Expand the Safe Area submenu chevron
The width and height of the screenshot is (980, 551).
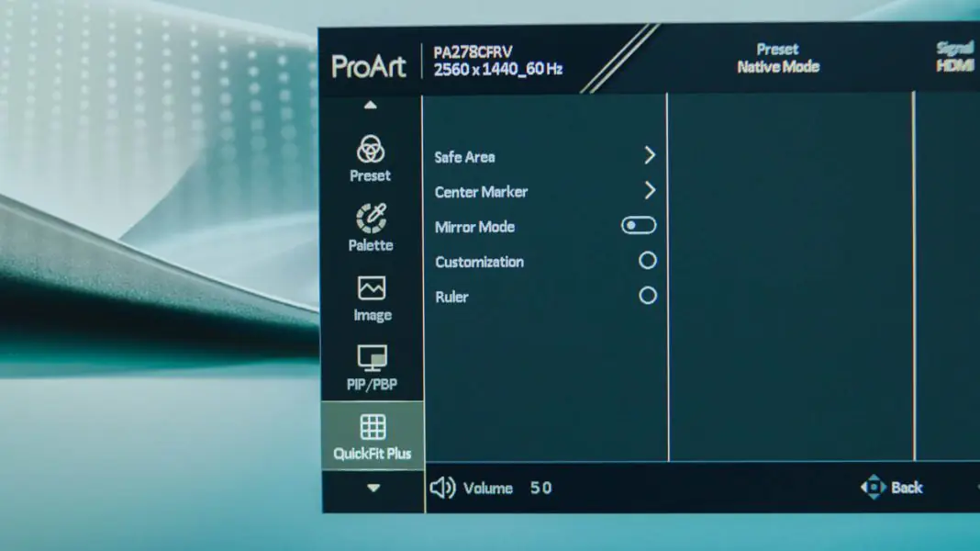coord(651,155)
